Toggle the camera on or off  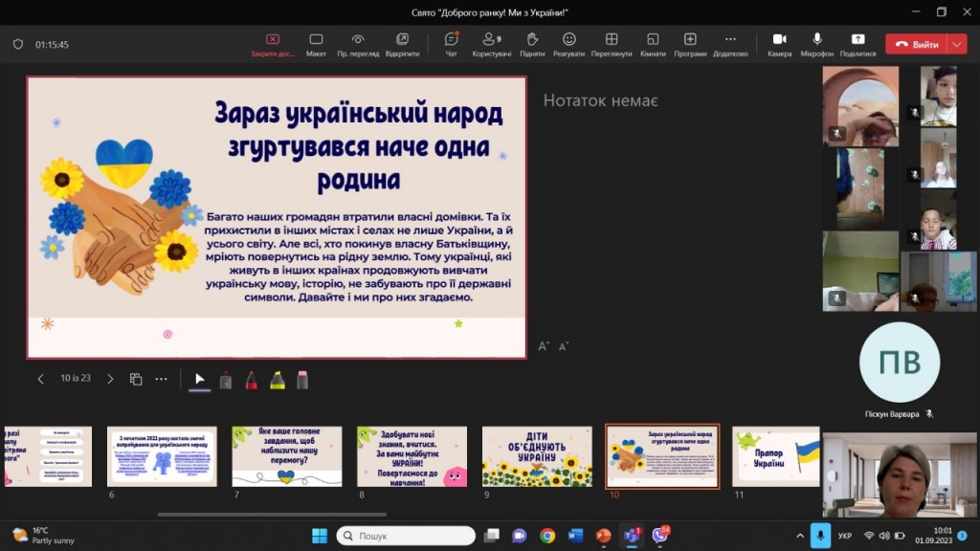click(x=779, y=44)
